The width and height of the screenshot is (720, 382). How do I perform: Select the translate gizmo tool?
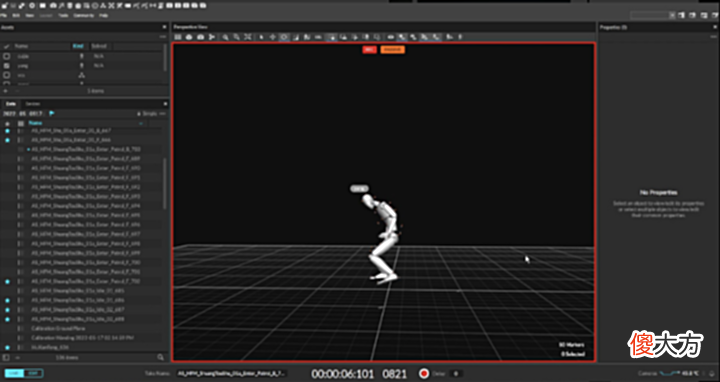[273, 37]
